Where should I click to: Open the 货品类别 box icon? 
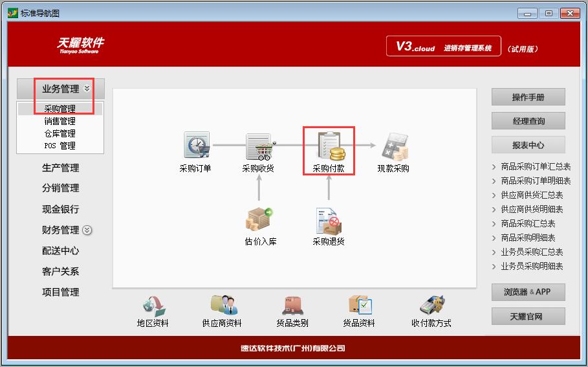[292, 306]
